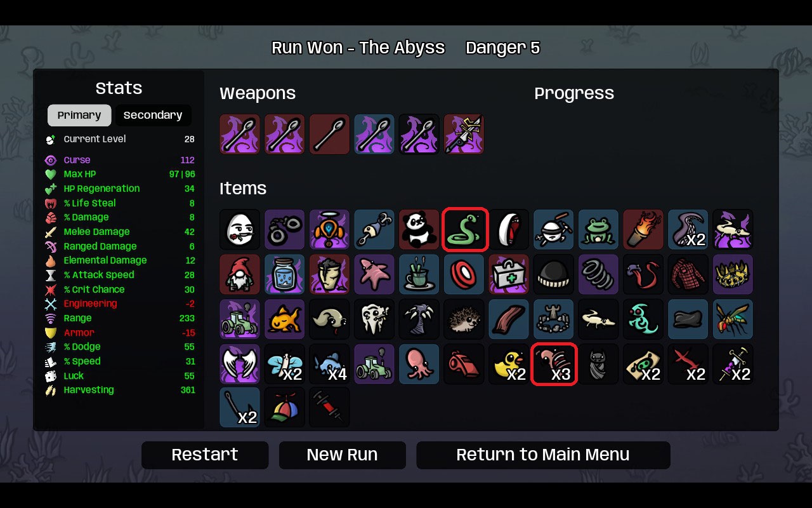
Task: Switch to the Primary stats tab
Action: [79, 115]
